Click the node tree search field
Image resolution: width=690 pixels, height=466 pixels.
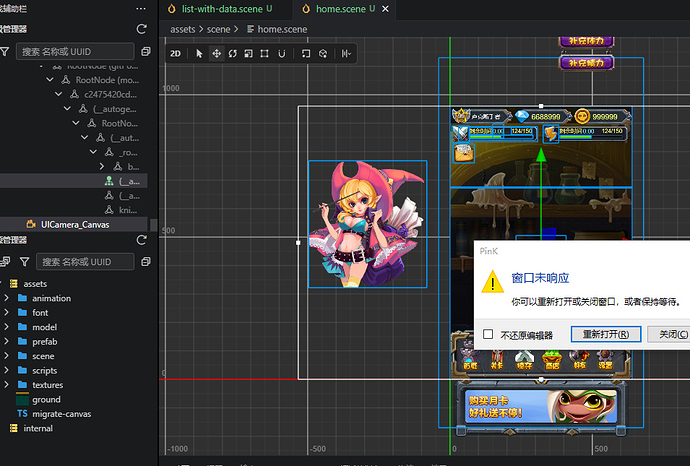point(75,51)
